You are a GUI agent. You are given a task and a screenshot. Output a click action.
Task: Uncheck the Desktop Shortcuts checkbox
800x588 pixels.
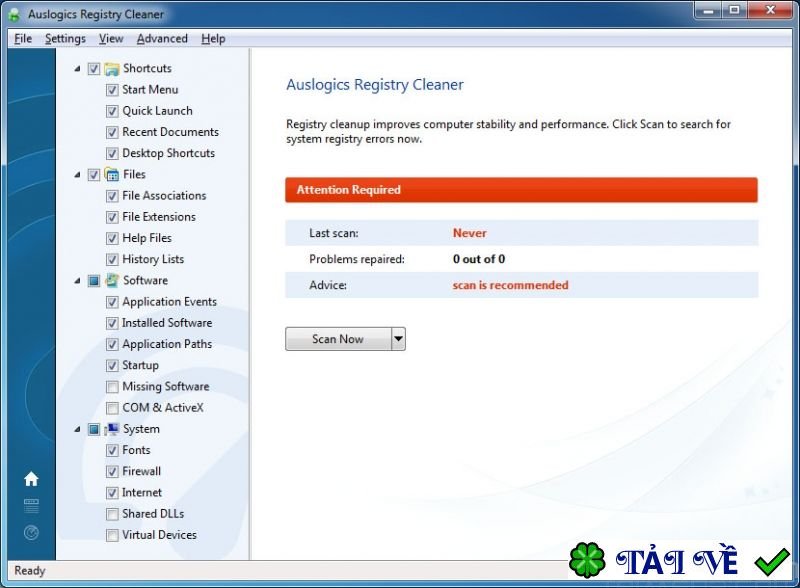pyautogui.click(x=112, y=154)
